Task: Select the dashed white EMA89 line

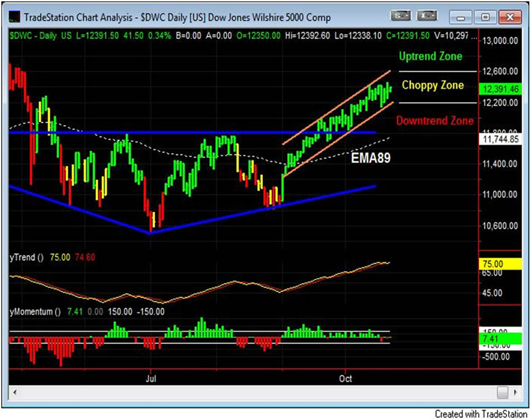Action: tap(199, 156)
